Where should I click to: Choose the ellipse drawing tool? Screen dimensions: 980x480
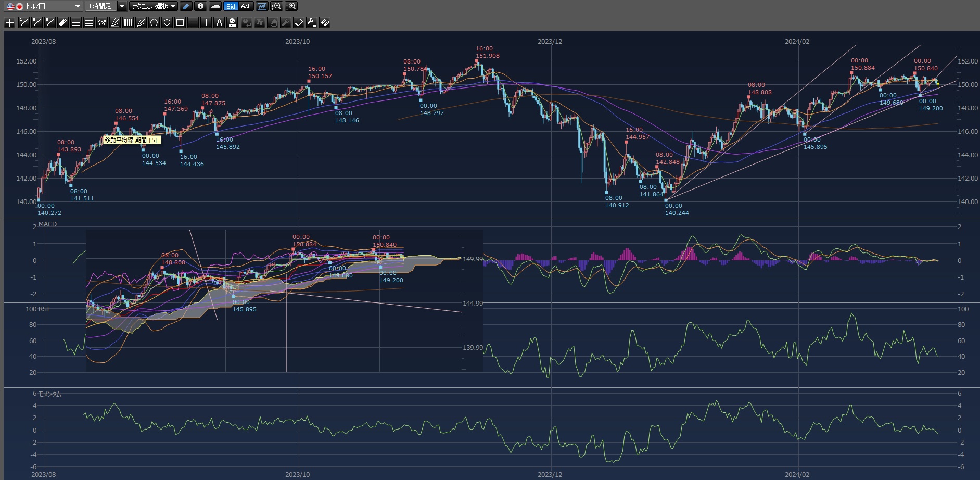tap(167, 22)
